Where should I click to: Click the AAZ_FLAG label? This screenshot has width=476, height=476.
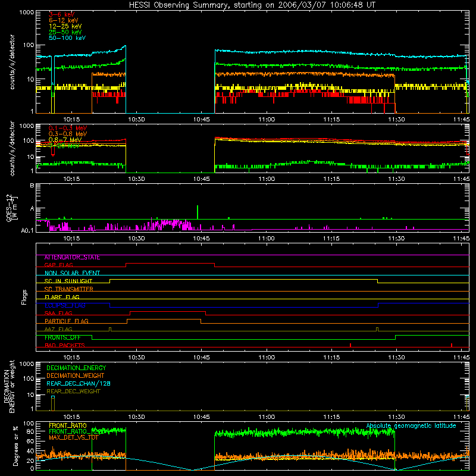pos(58,329)
